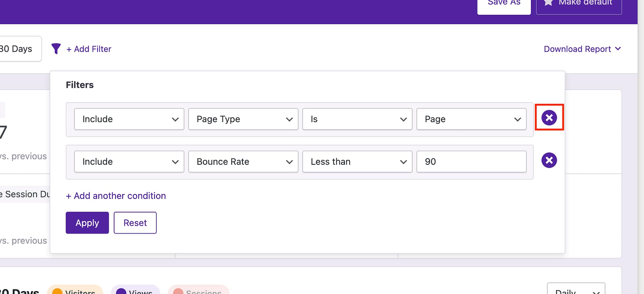
Task: Click '+ Add another condition' link
Action: click(x=116, y=196)
